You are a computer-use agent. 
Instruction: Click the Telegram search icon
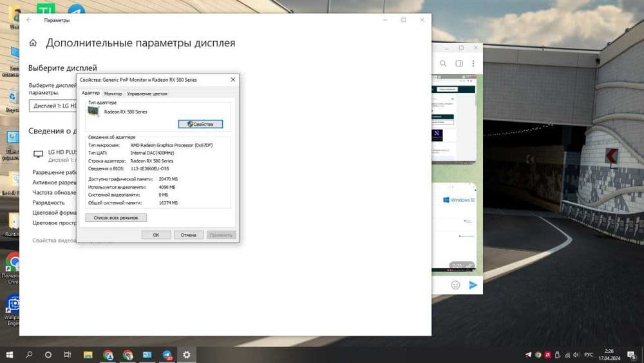[x=443, y=63]
